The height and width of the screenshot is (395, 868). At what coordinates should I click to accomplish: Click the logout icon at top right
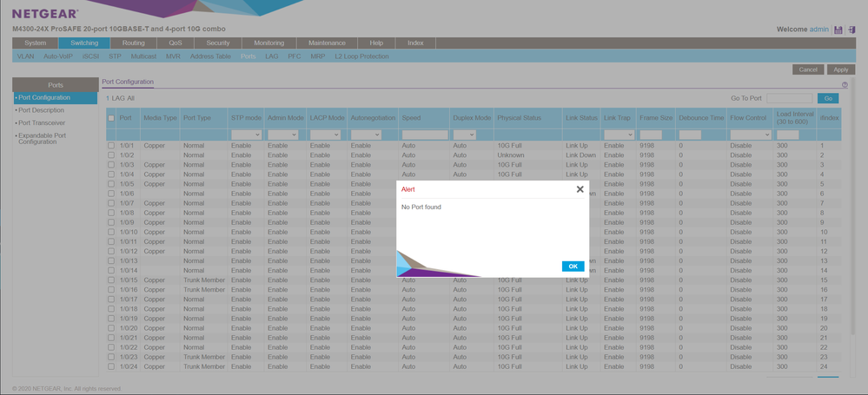pyautogui.click(x=851, y=30)
